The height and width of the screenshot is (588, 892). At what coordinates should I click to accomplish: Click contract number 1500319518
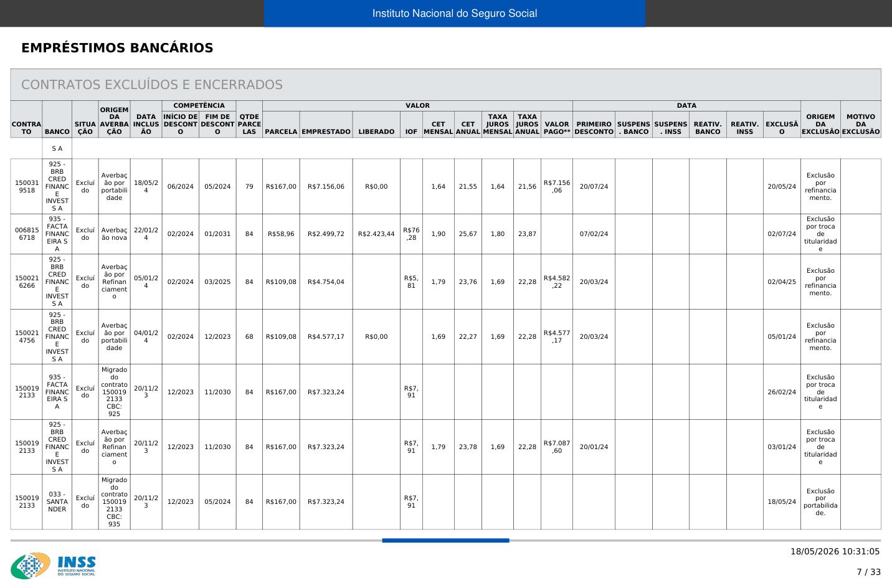click(x=26, y=186)
